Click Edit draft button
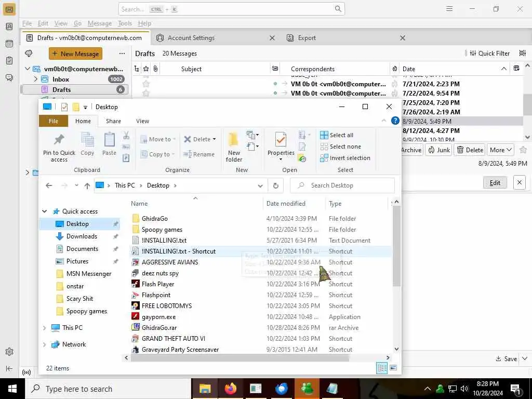The image size is (532, 399). (495, 182)
